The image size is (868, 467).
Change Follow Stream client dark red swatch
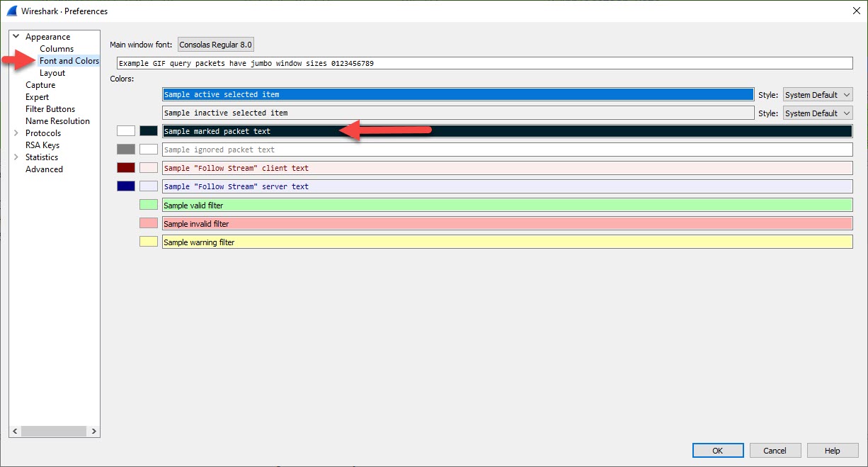126,168
